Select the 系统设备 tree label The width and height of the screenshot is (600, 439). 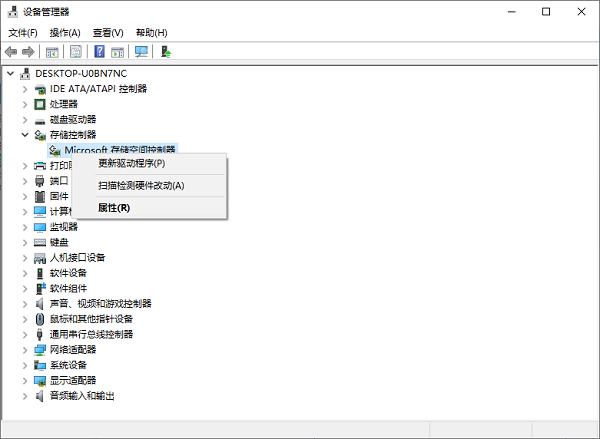coord(68,365)
